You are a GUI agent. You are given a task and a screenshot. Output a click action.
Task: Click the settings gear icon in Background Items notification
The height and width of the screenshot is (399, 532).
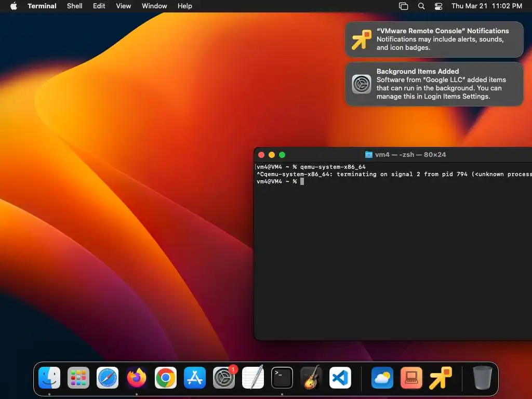[x=362, y=84]
